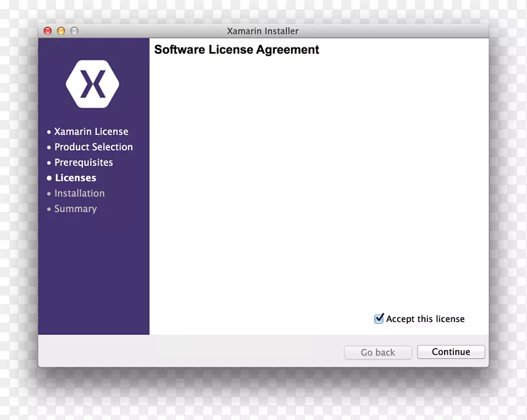Click the highlighted bullet beside Licenses
The width and height of the screenshot is (527, 420).
(x=49, y=178)
